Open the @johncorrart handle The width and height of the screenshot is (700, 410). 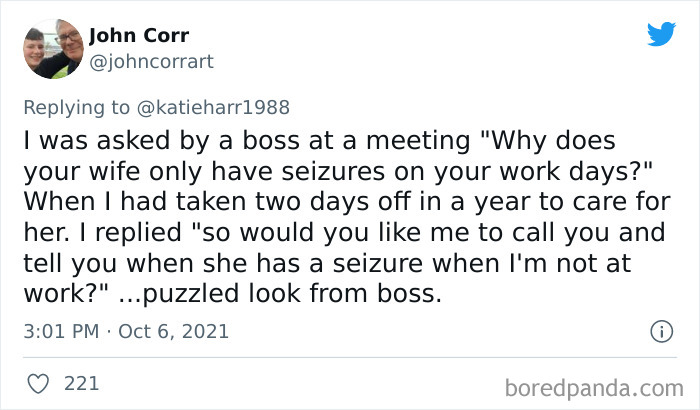(x=151, y=61)
